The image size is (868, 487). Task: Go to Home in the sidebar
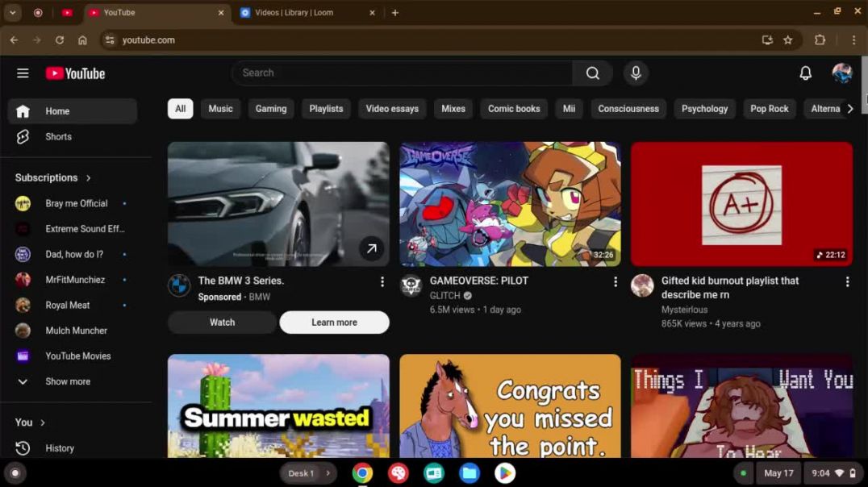click(73, 111)
